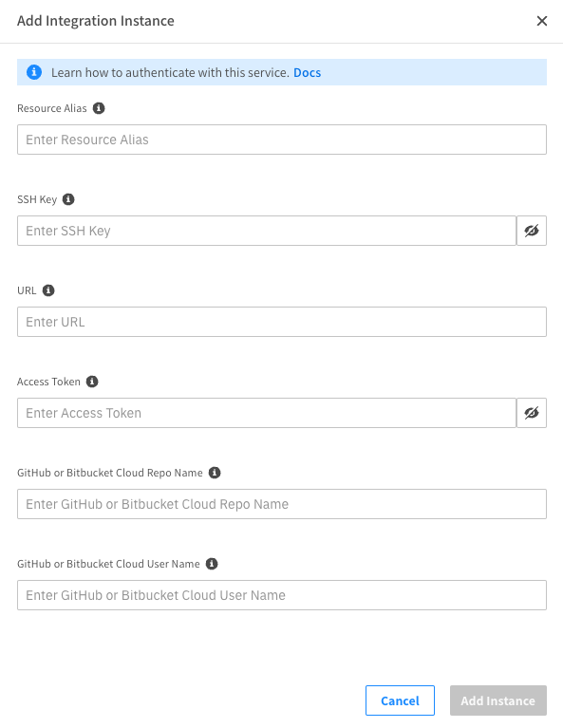Click the SSH Key info icon
The width and height of the screenshot is (563, 728).
68,199
